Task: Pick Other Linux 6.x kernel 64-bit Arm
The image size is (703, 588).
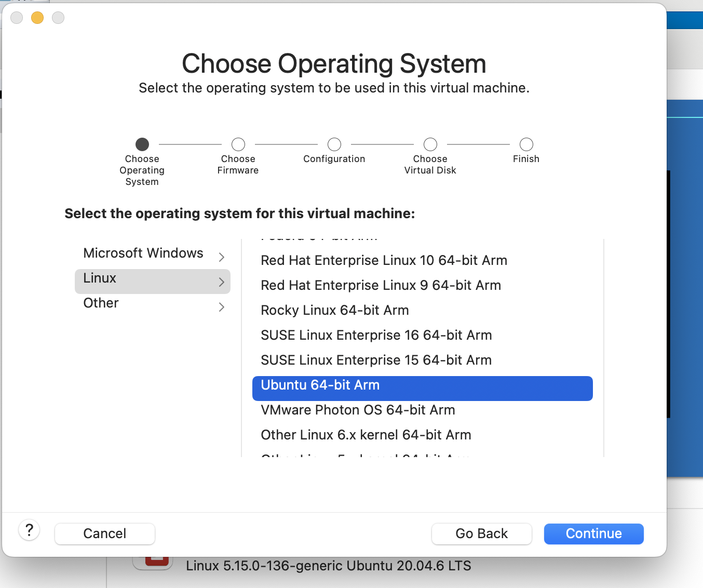Action: click(366, 435)
